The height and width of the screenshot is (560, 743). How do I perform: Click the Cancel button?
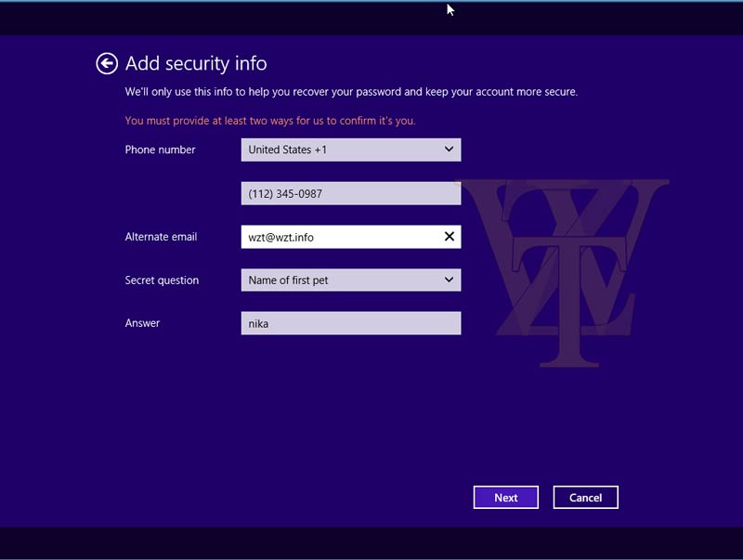585,498
